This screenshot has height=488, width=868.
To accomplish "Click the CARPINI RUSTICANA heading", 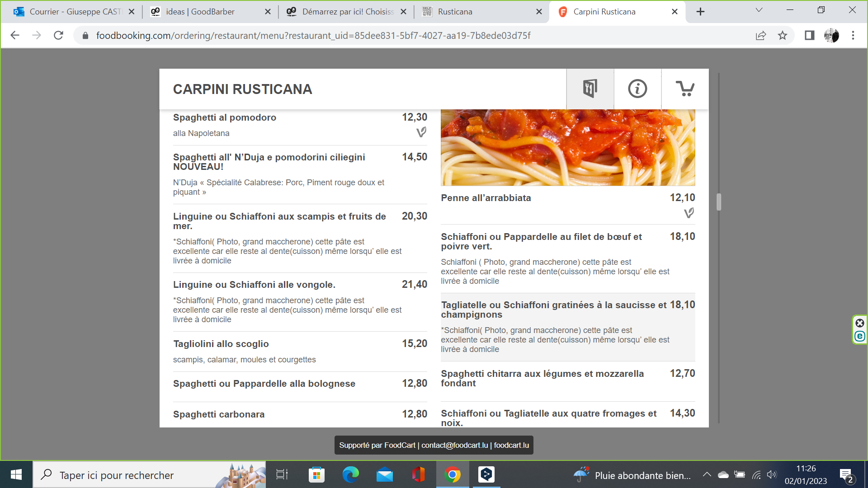I will (242, 89).
